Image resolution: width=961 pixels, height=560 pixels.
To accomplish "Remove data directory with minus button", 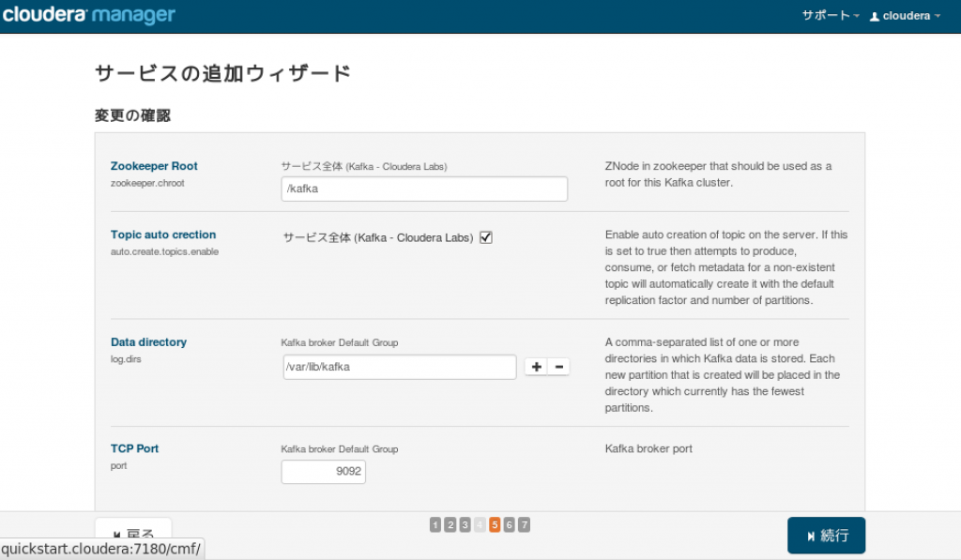I will point(559,367).
